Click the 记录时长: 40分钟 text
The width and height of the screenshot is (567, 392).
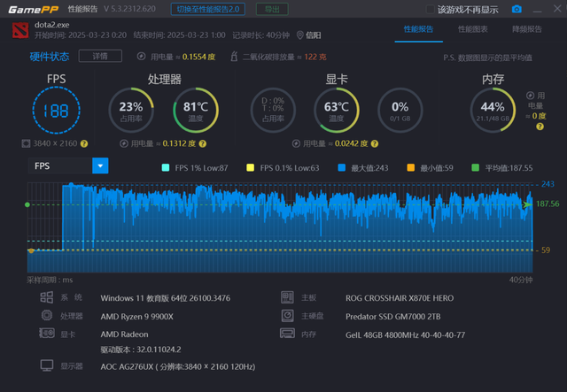tap(260, 35)
